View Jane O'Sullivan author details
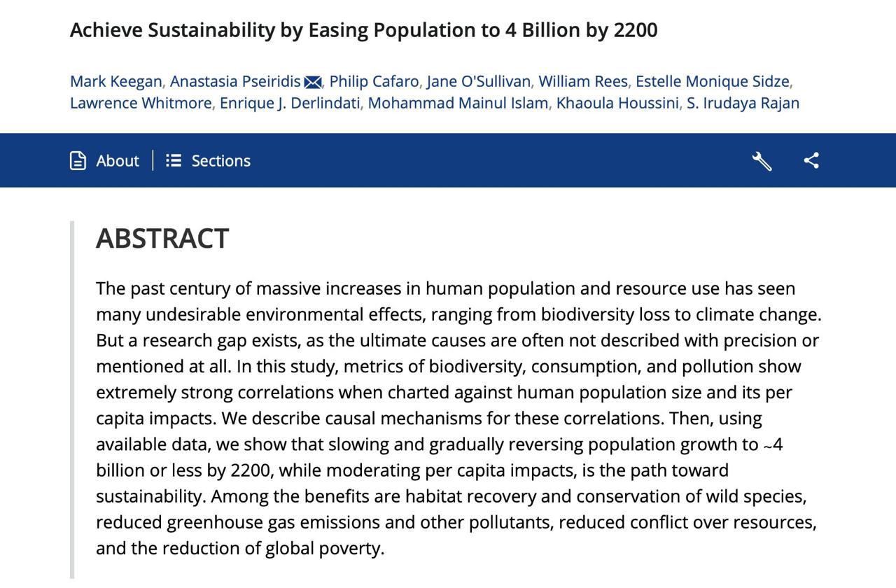 [479, 81]
